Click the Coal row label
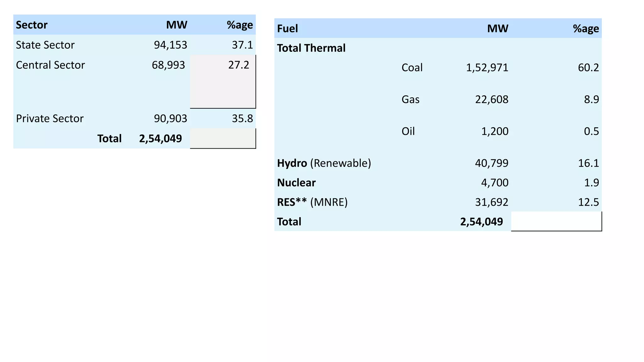Image resolution: width=644 pixels, height=362 pixels. click(x=412, y=68)
